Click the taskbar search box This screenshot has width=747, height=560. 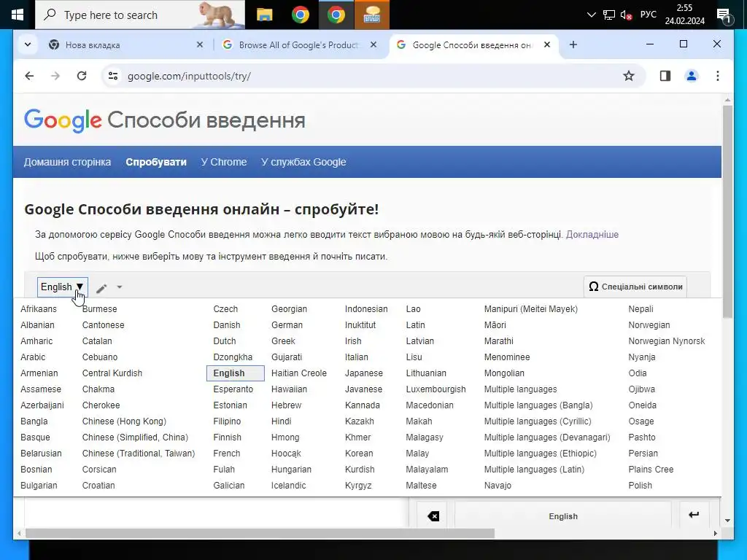(x=139, y=15)
